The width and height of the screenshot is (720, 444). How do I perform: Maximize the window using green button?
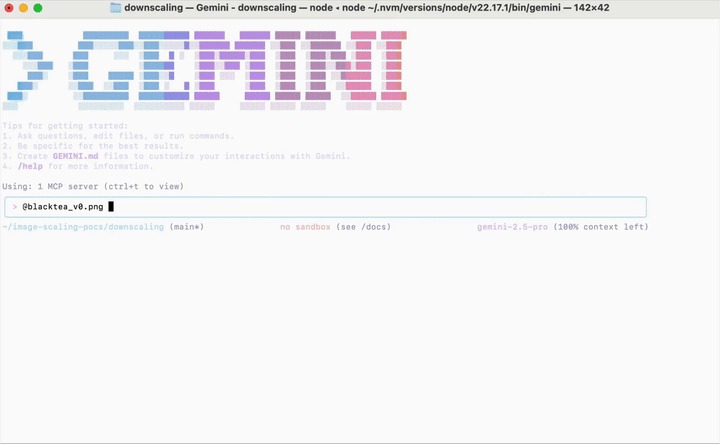(x=38, y=8)
